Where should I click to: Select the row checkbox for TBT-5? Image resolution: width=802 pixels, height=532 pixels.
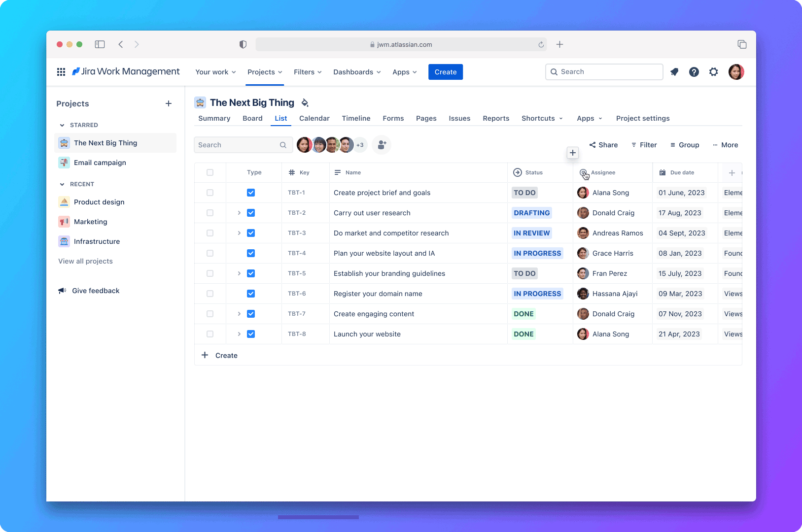[x=210, y=273]
